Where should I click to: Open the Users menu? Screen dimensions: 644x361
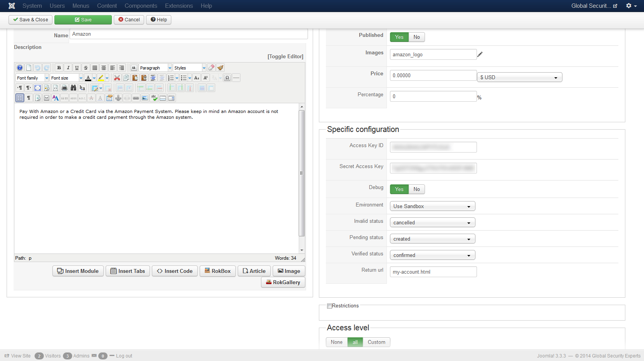(x=57, y=6)
